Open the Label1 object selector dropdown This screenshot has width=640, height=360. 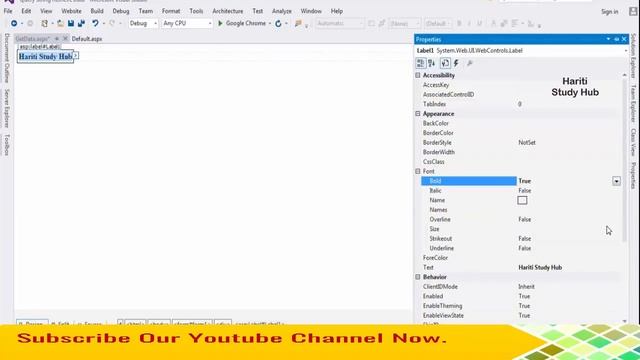tap(626, 51)
